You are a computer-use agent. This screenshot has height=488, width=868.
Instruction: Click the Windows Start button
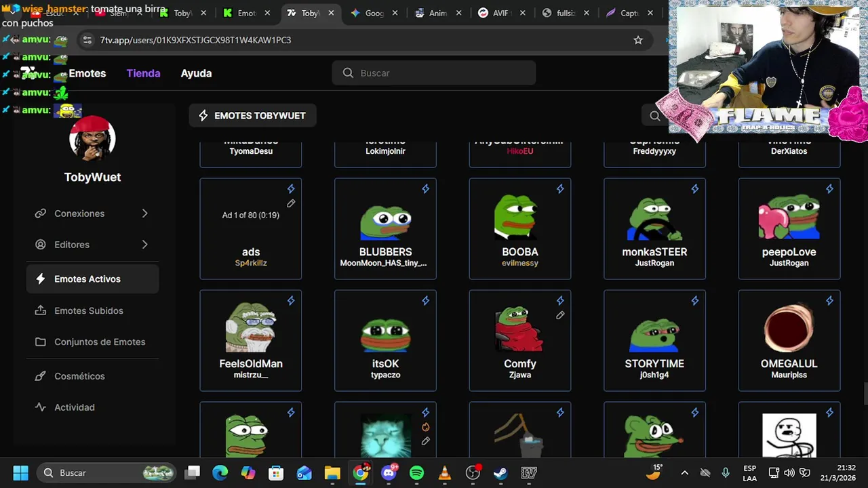(x=20, y=473)
